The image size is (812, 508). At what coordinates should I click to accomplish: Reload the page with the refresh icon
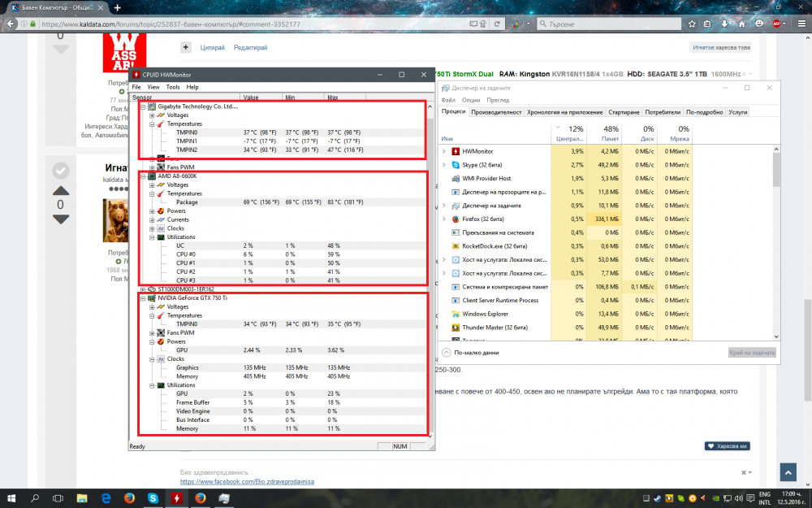(x=497, y=24)
